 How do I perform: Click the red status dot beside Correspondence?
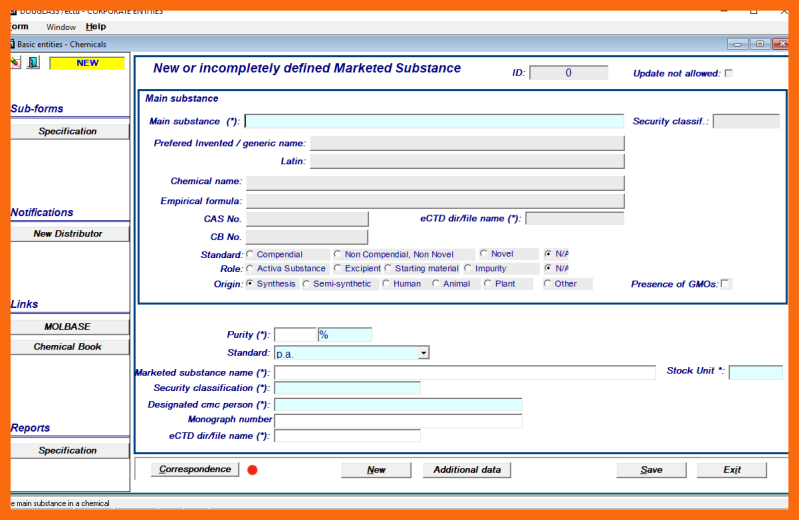tap(252, 470)
